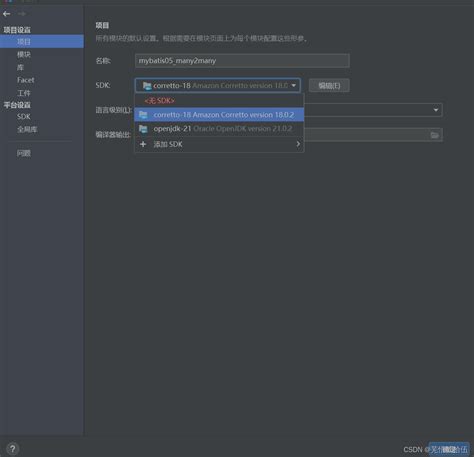Open 问题 in the settings sidebar
Viewport: 474px width, 457px height.
pos(24,153)
